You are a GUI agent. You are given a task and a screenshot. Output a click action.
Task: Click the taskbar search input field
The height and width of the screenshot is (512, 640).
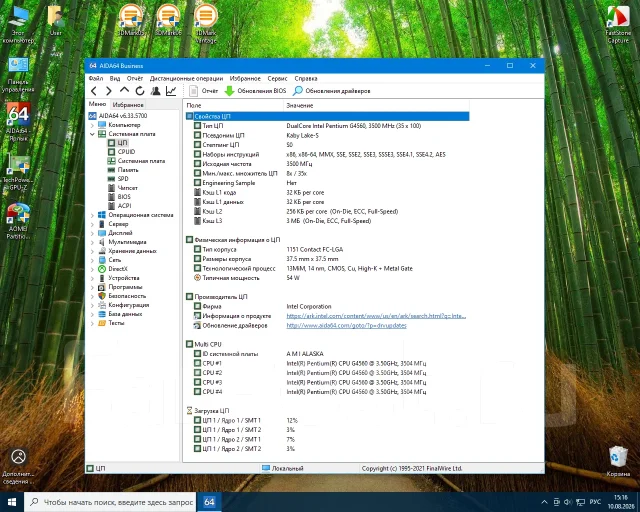click(110, 502)
